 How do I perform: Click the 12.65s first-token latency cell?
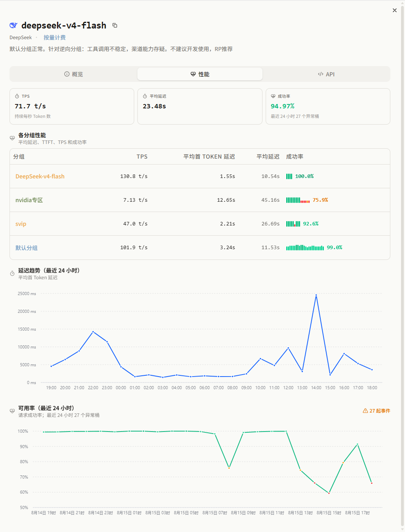pos(226,200)
